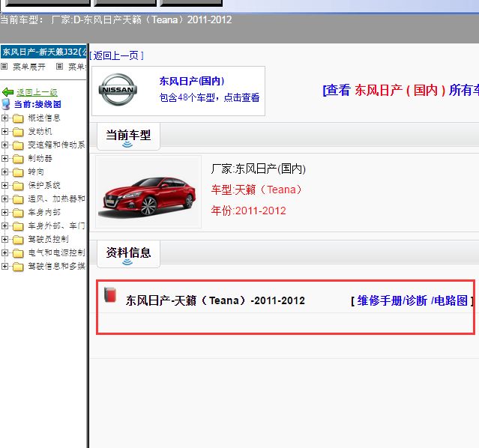This screenshot has width=479, height=448.
Task: Select the 车身内部 tree label
Action: click(44, 212)
